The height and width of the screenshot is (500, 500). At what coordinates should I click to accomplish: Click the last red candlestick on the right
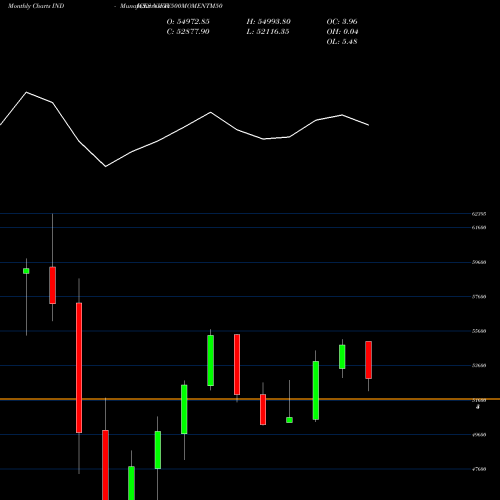(368, 360)
